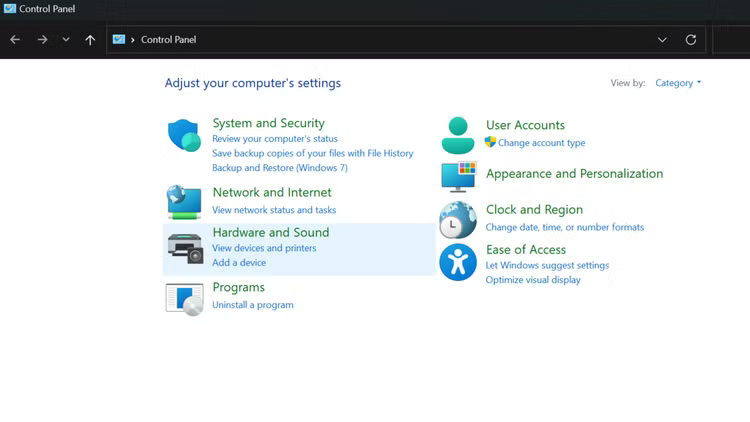The width and height of the screenshot is (750, 422).
Task: Go up one folder level
Action: (90, 40)
